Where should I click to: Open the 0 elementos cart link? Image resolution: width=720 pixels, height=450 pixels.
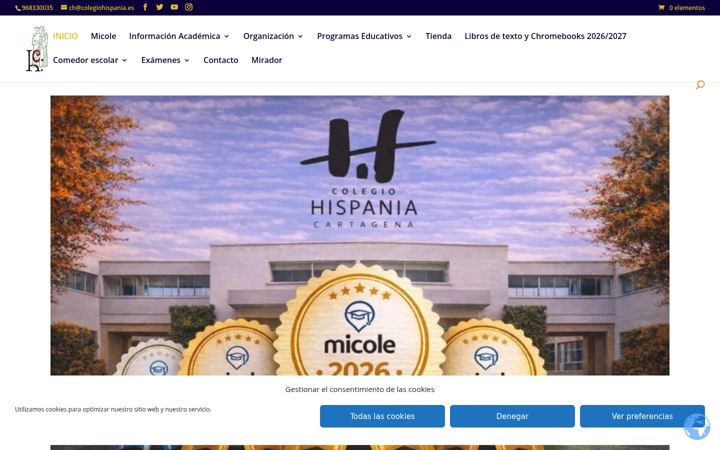[682, 7]
